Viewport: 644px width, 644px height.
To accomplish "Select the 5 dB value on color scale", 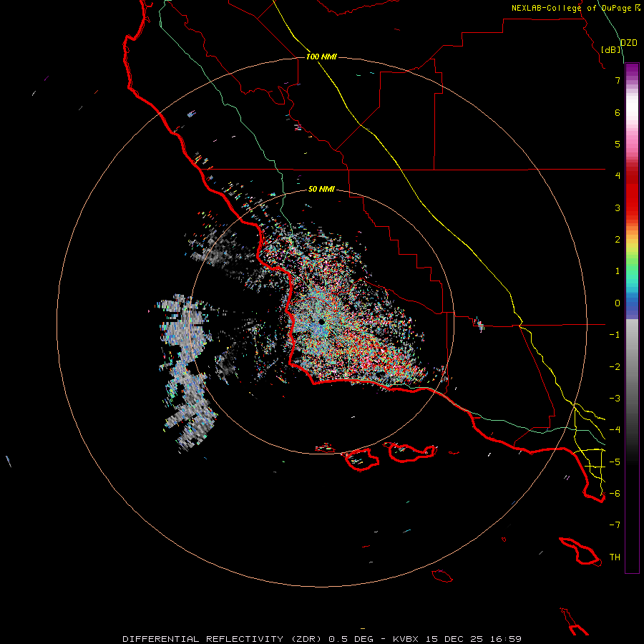I will point(618,144).
